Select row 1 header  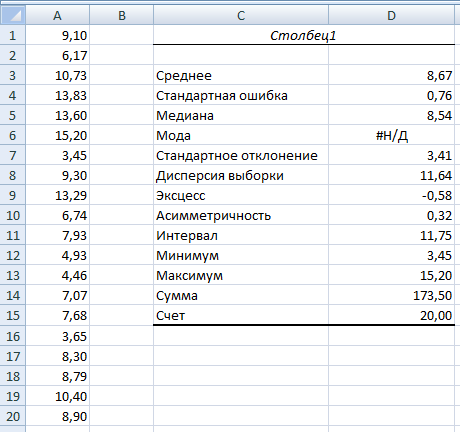12,35
